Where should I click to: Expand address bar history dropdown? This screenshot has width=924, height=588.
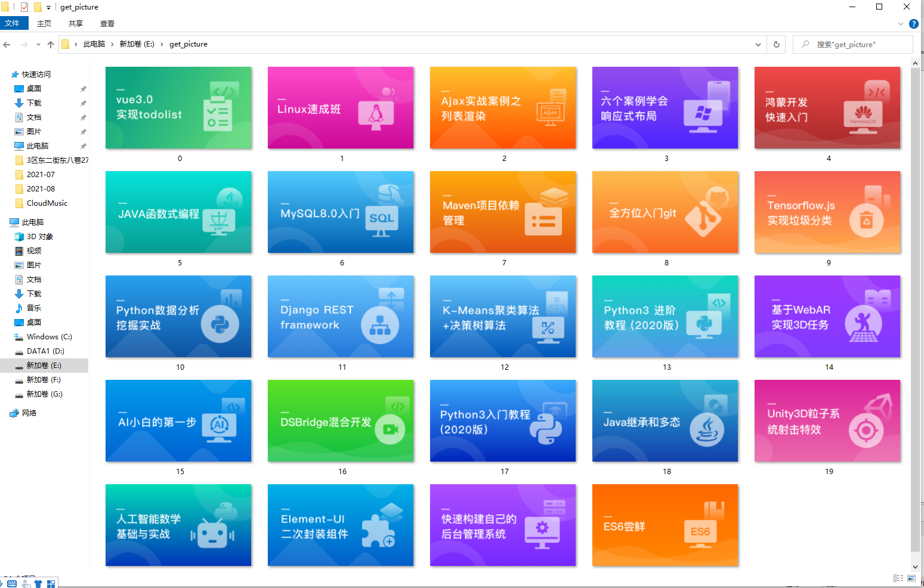[758, 44]
